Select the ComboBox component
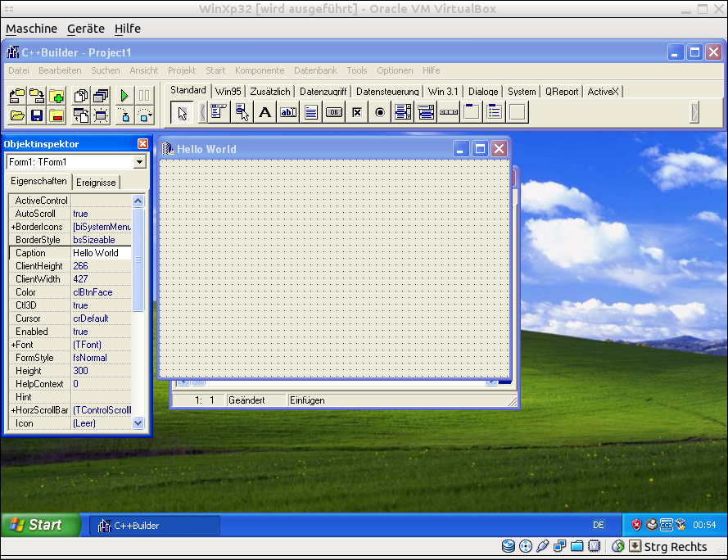The height and width of the screenshot is (560, 728). tap(426, 112)
